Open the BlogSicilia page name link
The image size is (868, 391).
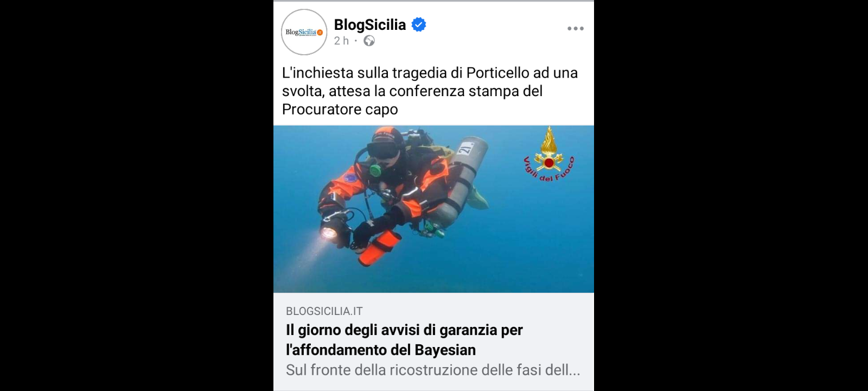[x=369, y=24]
